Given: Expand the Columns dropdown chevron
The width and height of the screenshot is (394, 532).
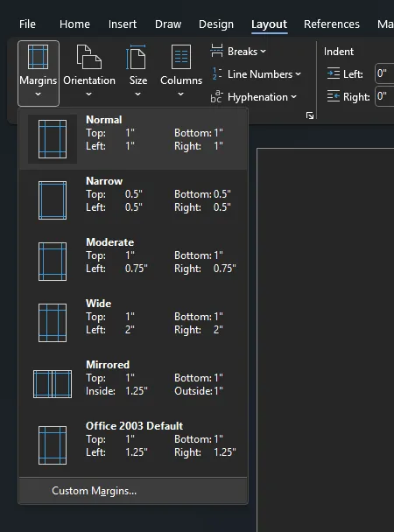Looking at the screenshot, I should [181, 94].
